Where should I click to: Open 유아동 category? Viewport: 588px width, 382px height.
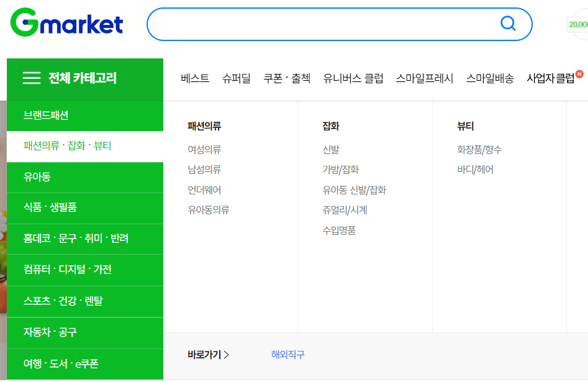tap(85, 178)
